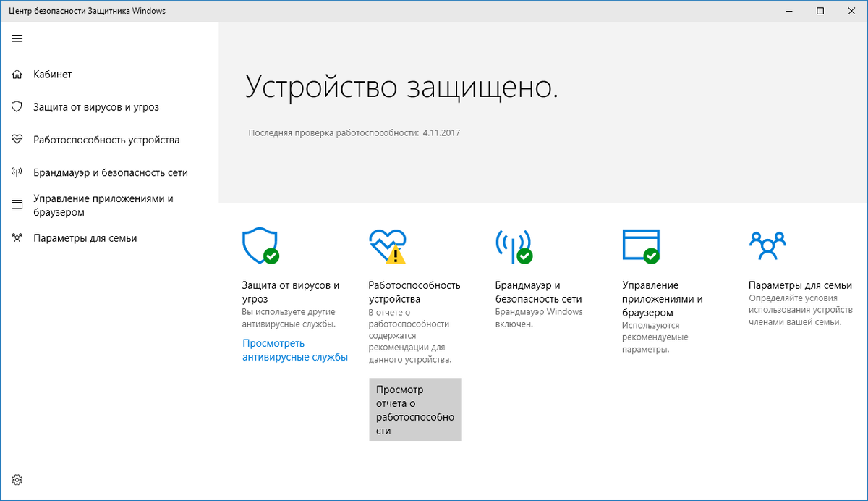Select Брандмауэр и безопасность сети in sidebar
This screenshot has width=868, height=501.
pyautogui.click(x=111, y=173)
